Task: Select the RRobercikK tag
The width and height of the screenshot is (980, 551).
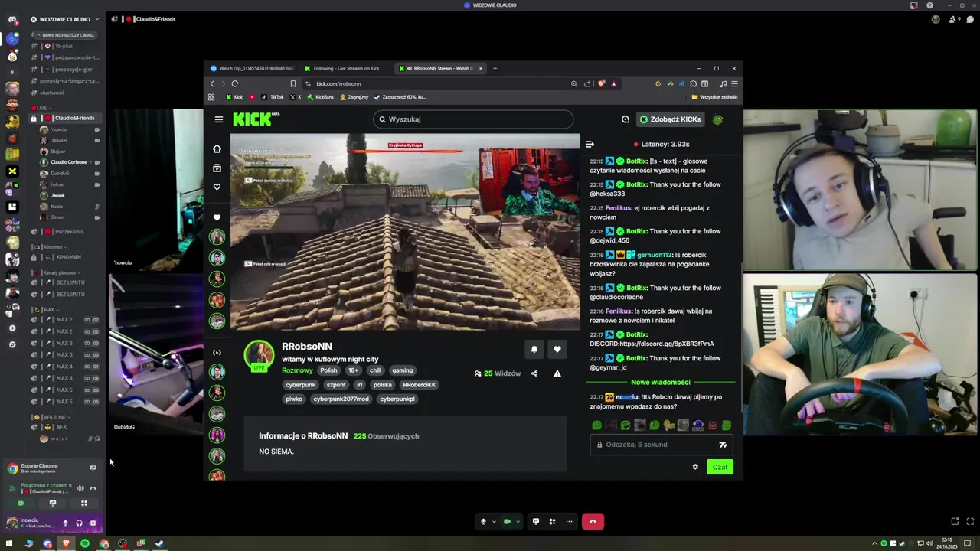Action: (x=419, y=385)
